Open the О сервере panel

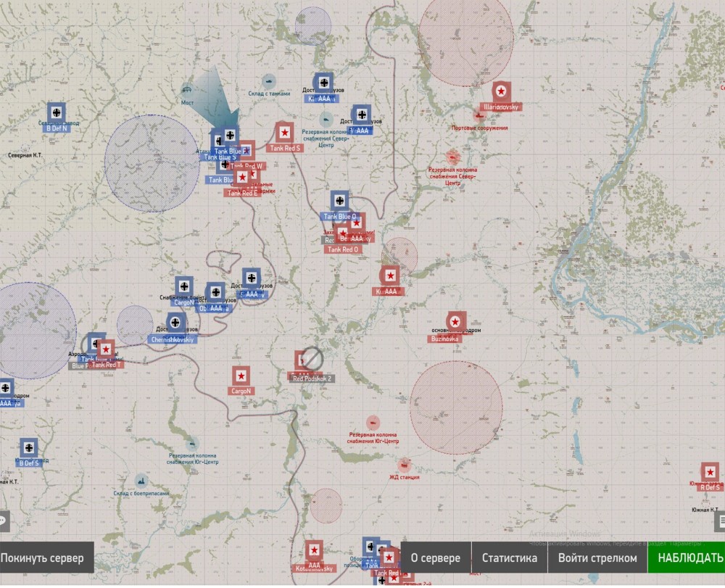click(436, 558)
